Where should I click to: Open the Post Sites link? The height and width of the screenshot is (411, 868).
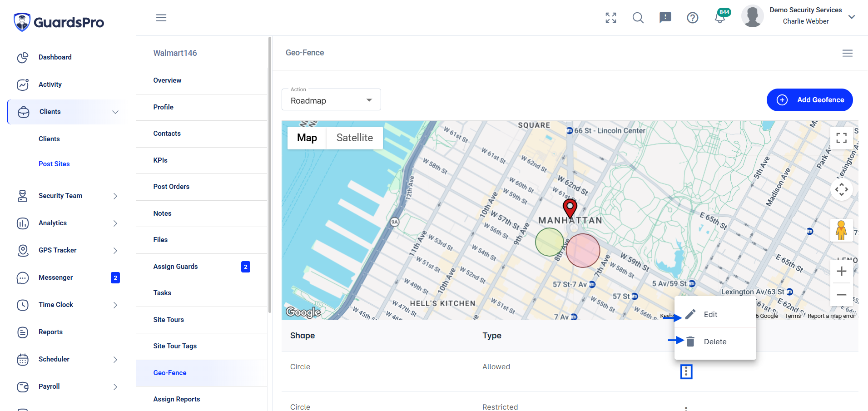pyautogui.click(x=54, y=164)
